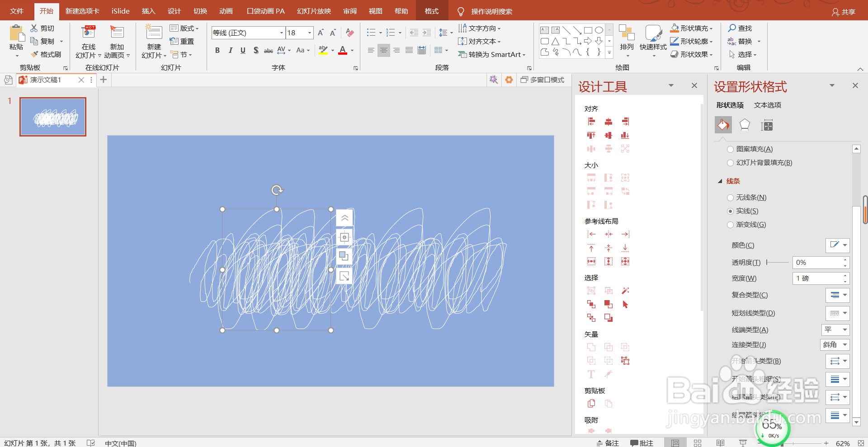868x447 pixels.
Task: Open the 复合类型 compound type dropdown
Action: (x=838, y=295)
